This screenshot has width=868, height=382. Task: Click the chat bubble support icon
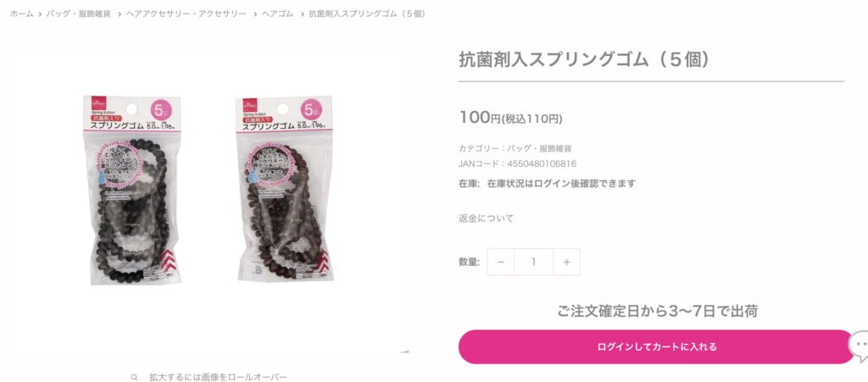pos(859,346)
